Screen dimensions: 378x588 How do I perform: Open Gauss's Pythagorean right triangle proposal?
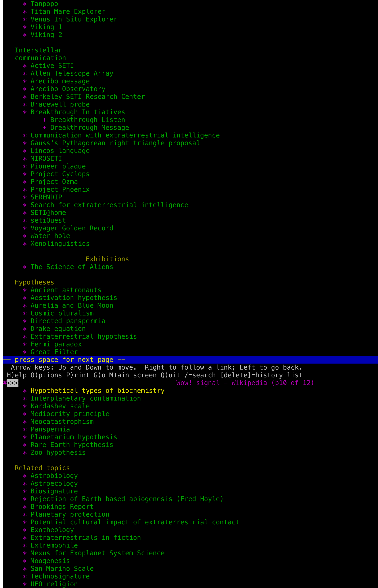tap(115, 143)
